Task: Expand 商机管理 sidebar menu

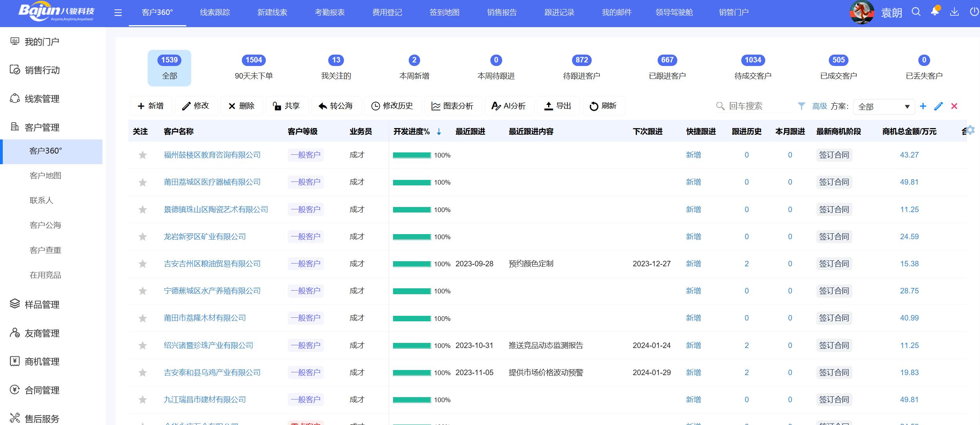Action: [42, 361]
